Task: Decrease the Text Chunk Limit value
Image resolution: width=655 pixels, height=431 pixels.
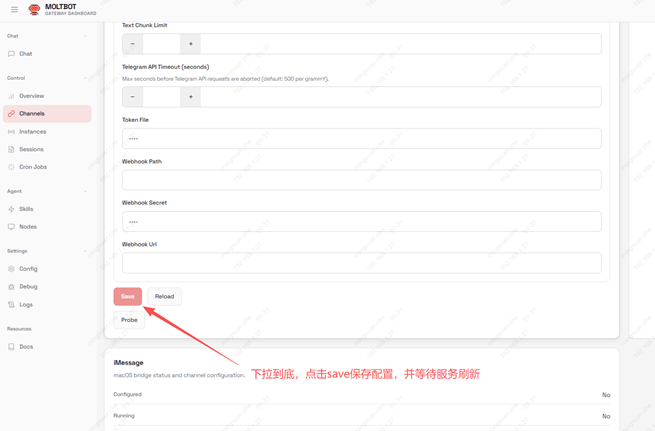Action: pos(132,44)
